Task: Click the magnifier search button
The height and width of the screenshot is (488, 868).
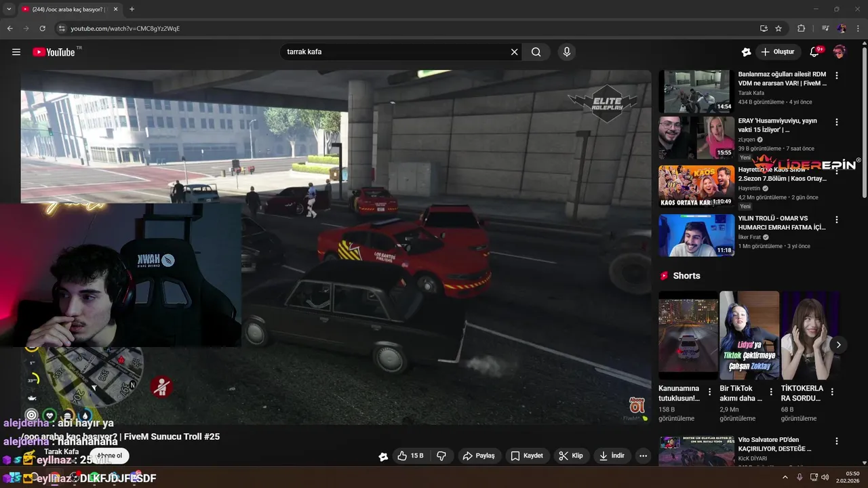Action: click(536, 52)
